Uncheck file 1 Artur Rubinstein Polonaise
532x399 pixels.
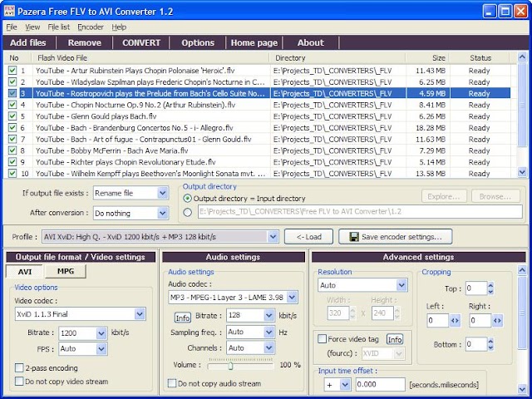tap(12, 70)
